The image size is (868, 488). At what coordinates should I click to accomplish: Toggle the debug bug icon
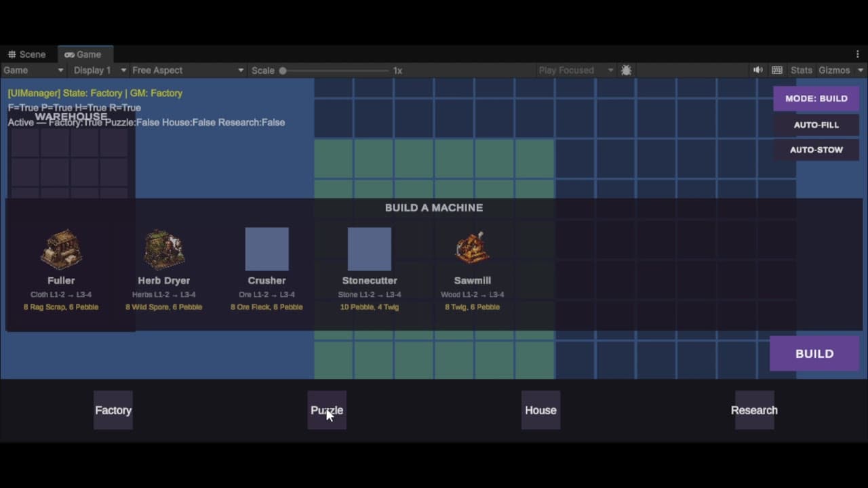(x=626, y=70)
